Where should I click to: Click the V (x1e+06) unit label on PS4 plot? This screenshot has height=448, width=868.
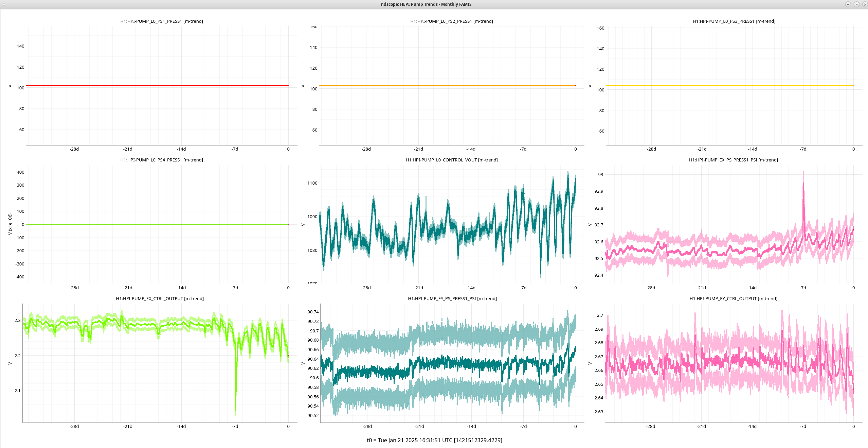click(10, 224)
